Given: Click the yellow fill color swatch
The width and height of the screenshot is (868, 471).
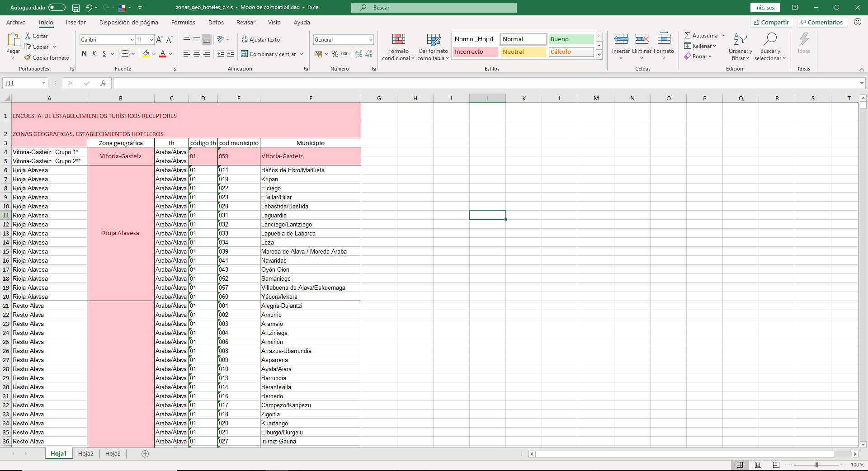Looking at the screenshot, I should coord(146,54).
